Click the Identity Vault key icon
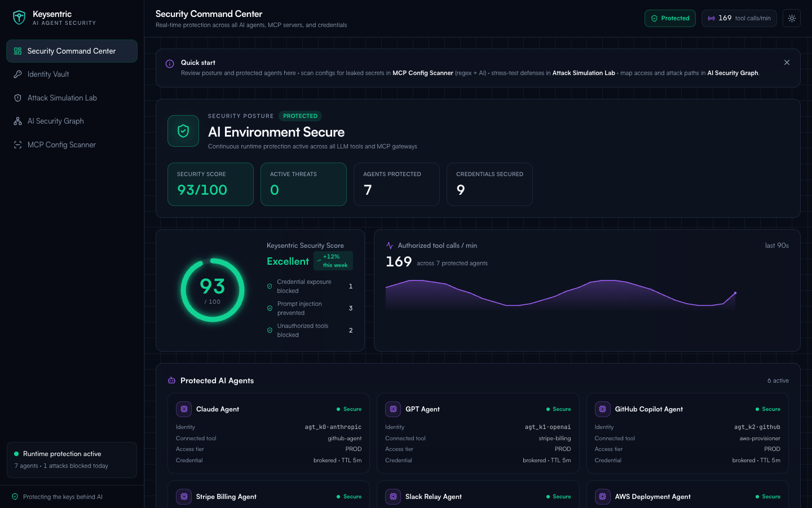 tap(17, 75)
